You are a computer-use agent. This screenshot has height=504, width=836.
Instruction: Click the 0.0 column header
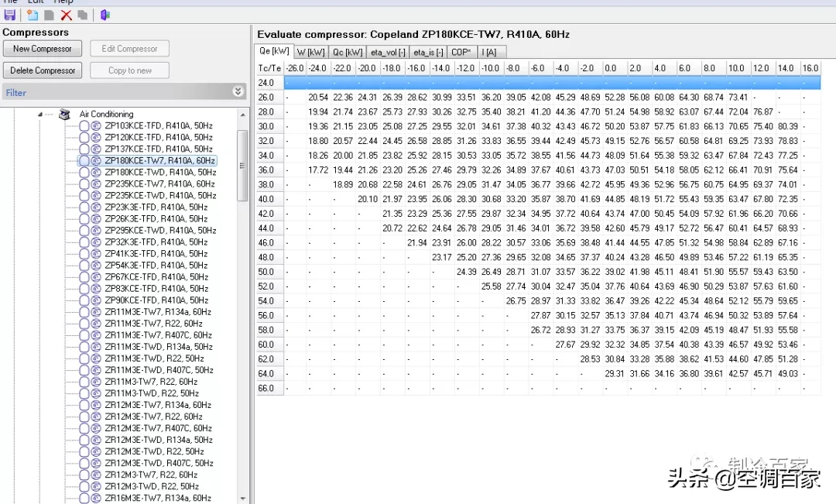click(614, 68)
